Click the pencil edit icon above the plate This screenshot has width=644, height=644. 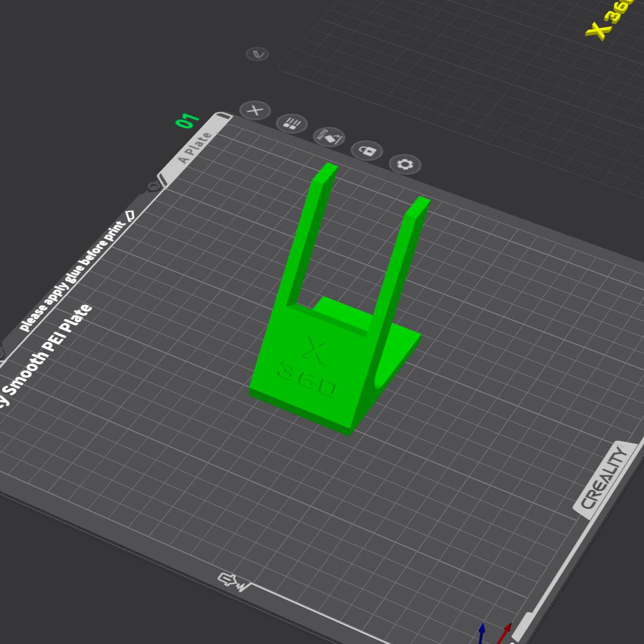coord(257,54)
